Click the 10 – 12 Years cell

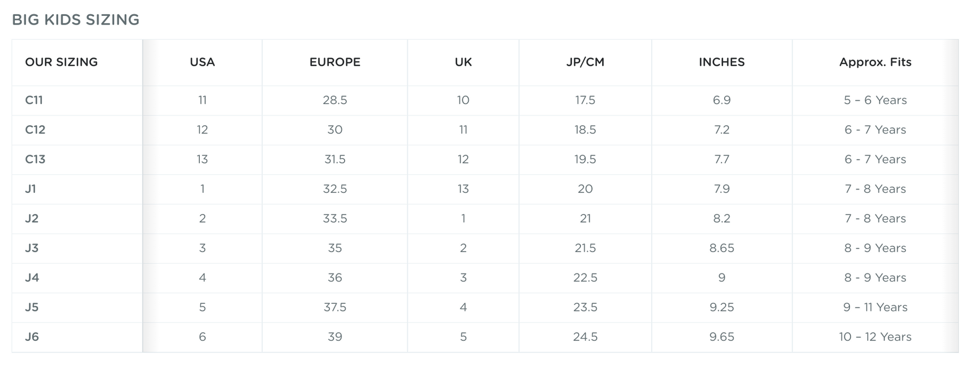(x=875, y=337)
